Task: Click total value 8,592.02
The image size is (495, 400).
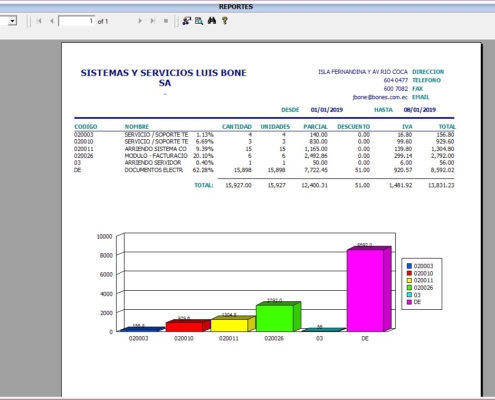Action: pyautogui.click(x=441, y=170)
